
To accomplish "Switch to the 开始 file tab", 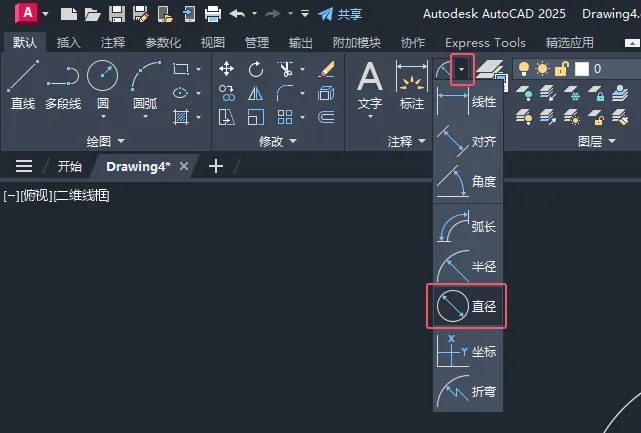I will tap(69, 166).
